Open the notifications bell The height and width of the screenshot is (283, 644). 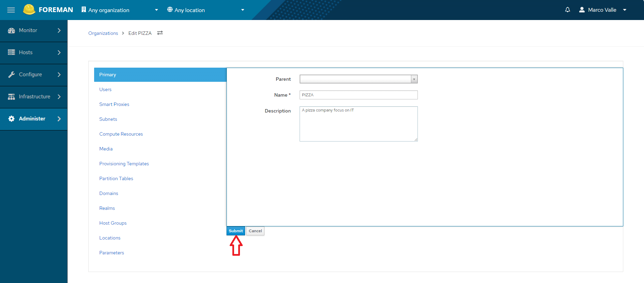(567, 10)
